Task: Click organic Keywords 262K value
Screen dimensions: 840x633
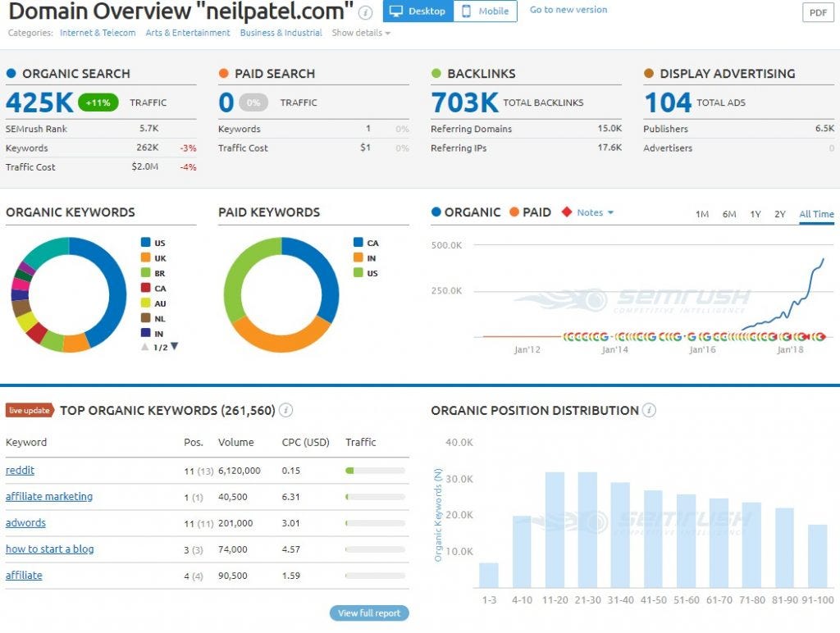Action: 148,148
